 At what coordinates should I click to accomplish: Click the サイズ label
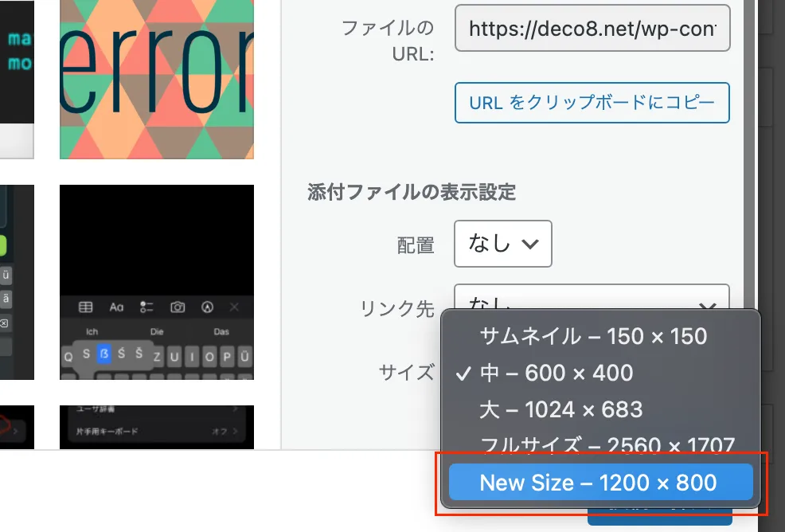point(407,373)
